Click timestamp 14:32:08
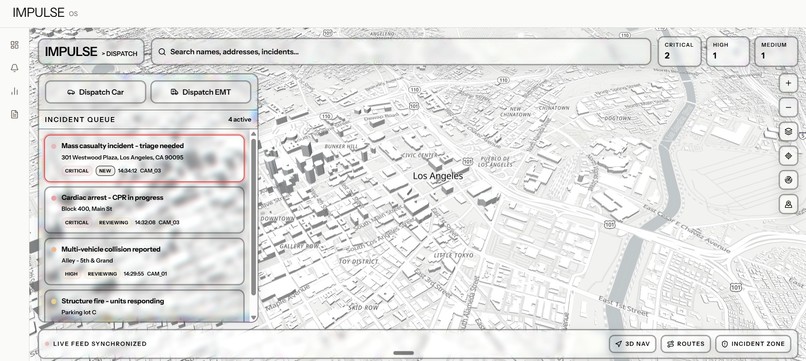 tap(145, 223)
